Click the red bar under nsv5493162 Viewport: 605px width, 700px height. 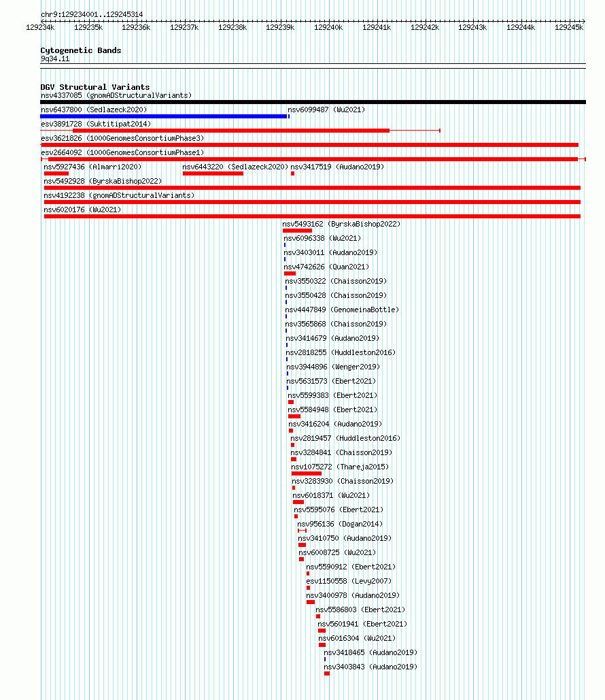298,231
